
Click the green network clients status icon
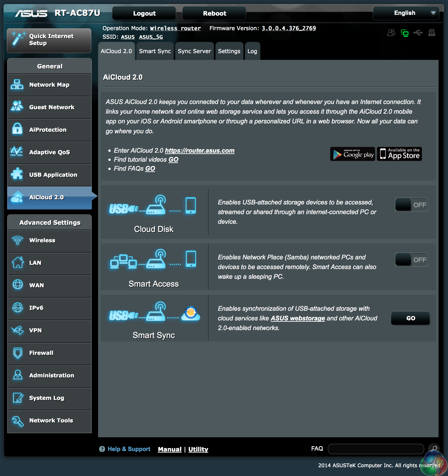pyautogui.click(x=404, y=33)
